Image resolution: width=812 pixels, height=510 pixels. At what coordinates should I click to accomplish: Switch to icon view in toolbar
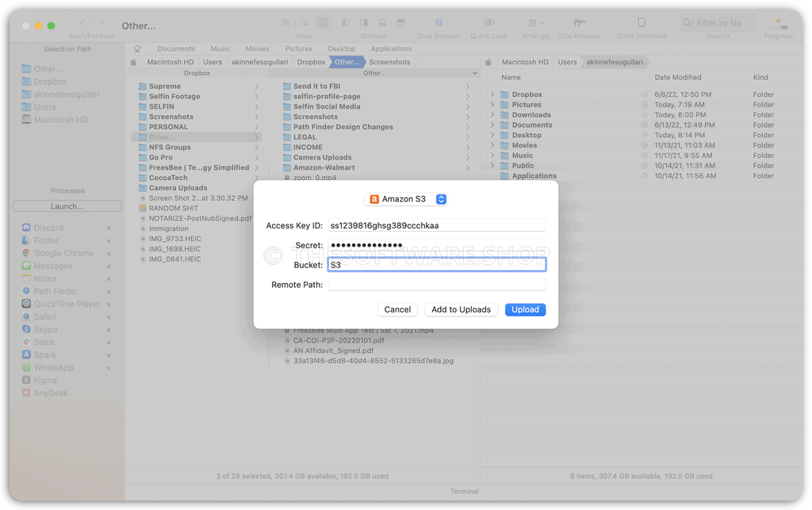tap(285, 23)
